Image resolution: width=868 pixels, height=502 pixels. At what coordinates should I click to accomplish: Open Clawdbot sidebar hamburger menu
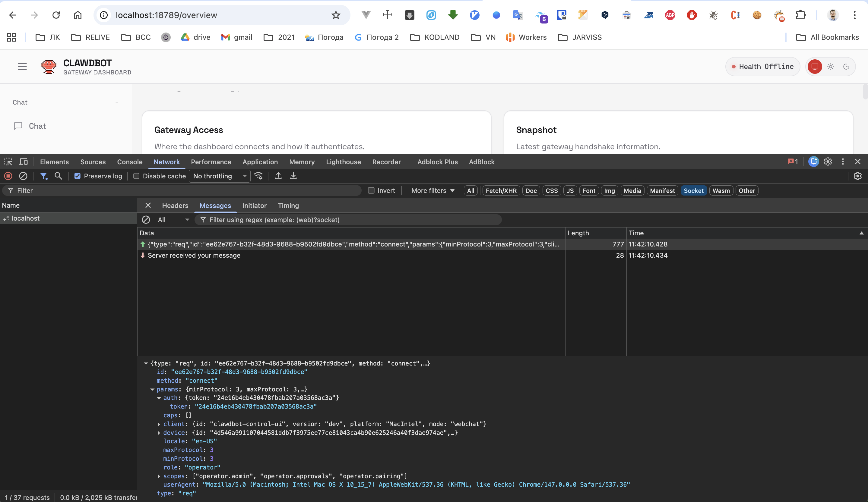pos(22,67)
